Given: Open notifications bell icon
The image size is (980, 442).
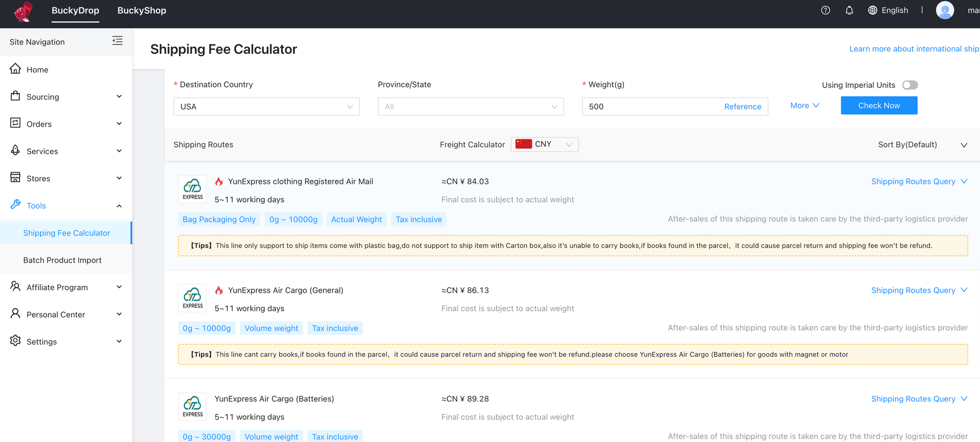Looking at the screenshot, I should (x=849, y=10).
